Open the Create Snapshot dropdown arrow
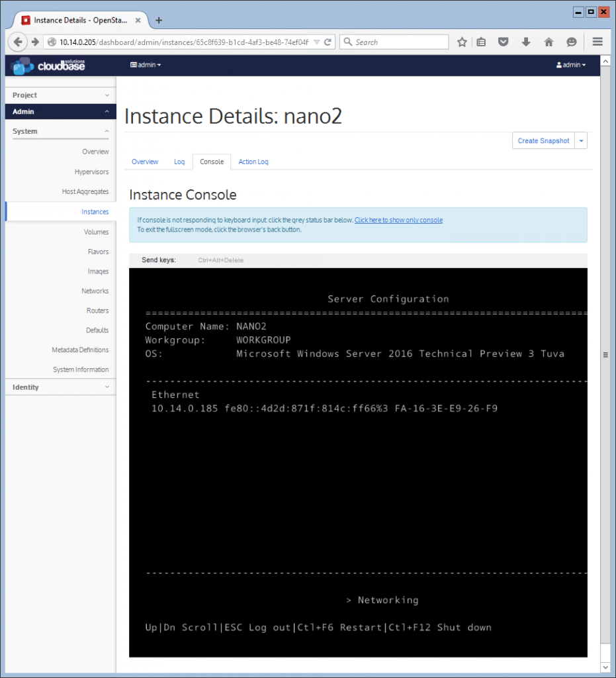The width and height of the screenshot is (616, 678). 581,140
